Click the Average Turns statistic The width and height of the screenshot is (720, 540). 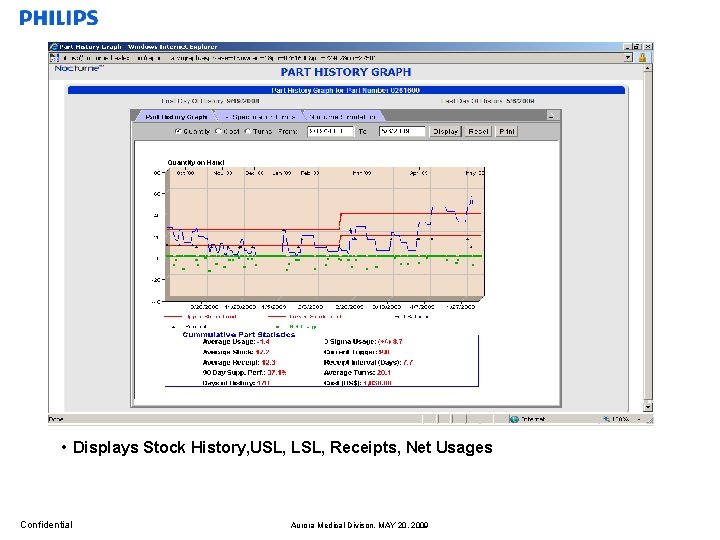[357, 372]
